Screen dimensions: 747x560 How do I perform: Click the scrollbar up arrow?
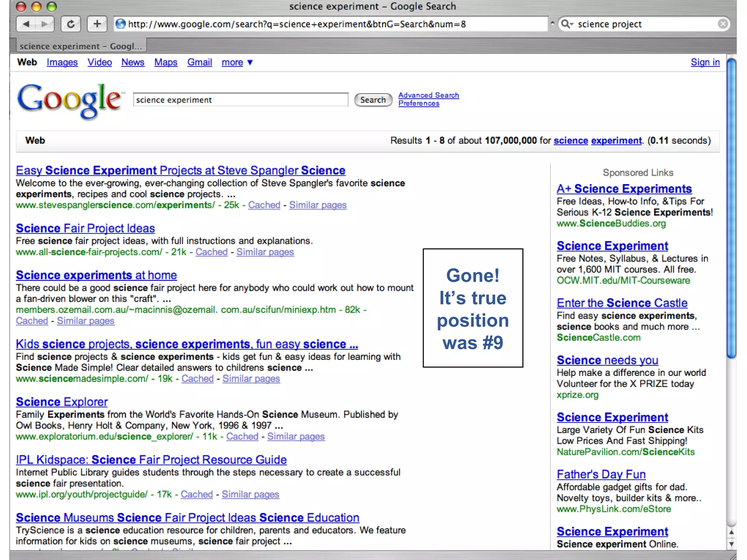[x=731, y=532]
